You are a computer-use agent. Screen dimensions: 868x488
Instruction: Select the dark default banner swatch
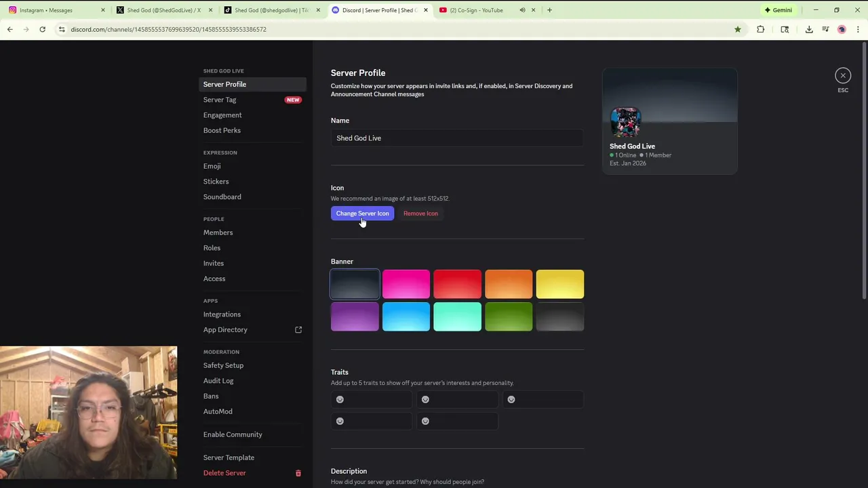pyautogui.click(x=355, y=284)
